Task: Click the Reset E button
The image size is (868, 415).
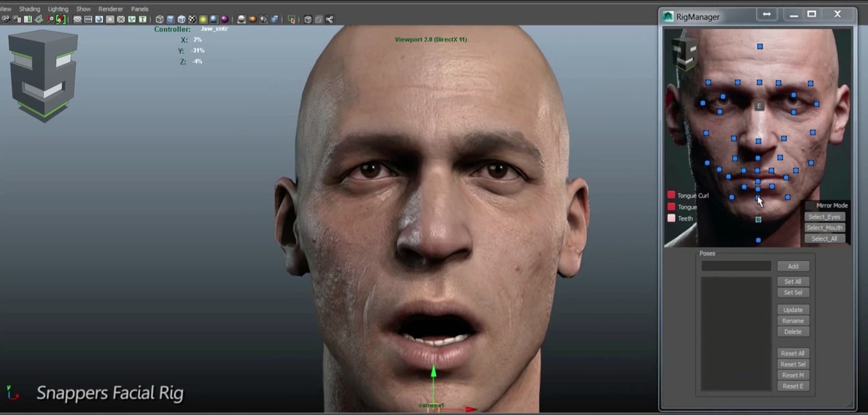Action: tap(793, 386)
